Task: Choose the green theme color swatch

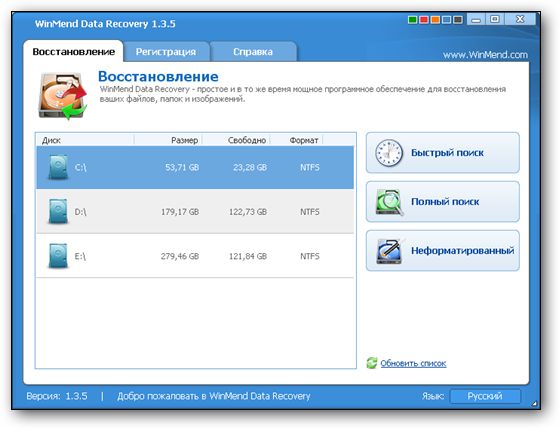Action: pos(412,20)
